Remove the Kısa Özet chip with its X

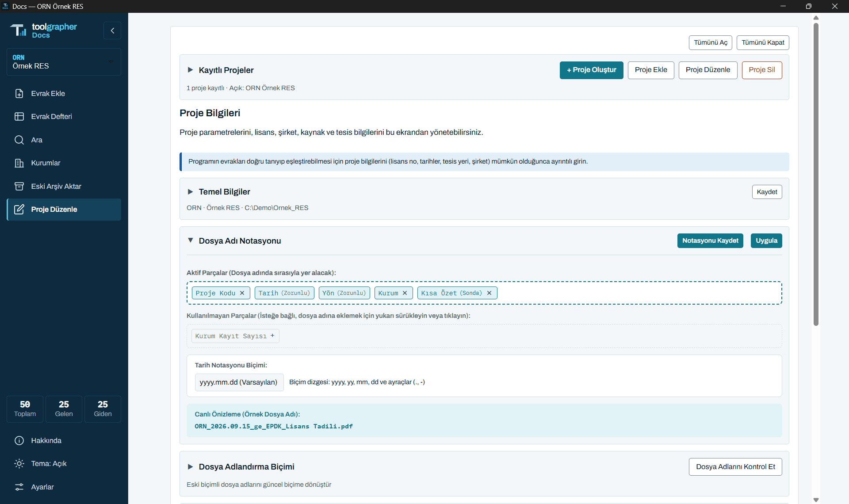489,293
